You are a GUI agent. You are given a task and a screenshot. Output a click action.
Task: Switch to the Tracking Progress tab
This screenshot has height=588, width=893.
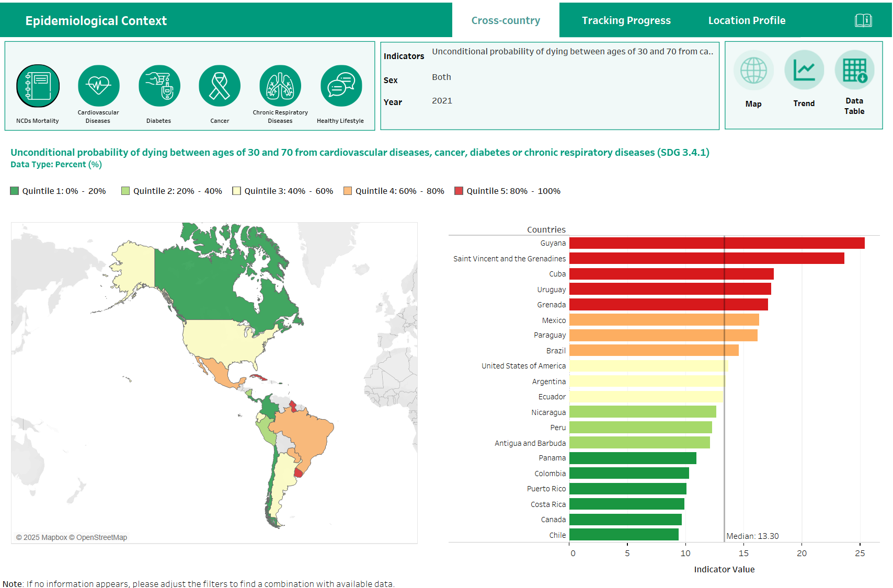[x=626, y=20]
